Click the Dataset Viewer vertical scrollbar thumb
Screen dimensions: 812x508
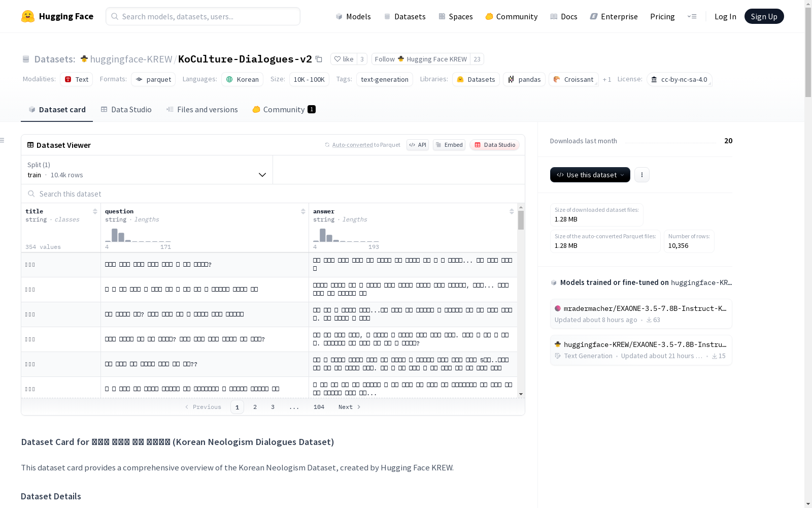point(521,220)
